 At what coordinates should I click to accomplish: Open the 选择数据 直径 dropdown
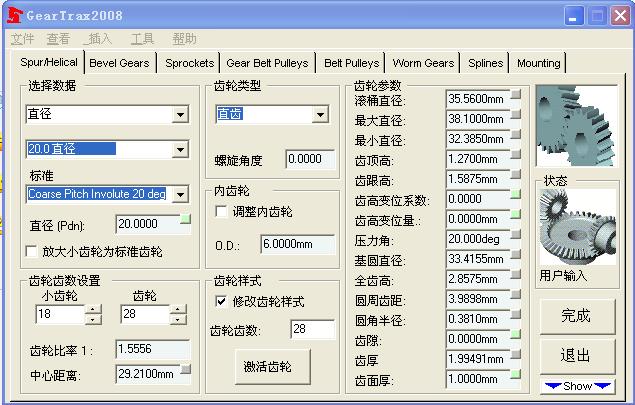click(x=180, y=115)
